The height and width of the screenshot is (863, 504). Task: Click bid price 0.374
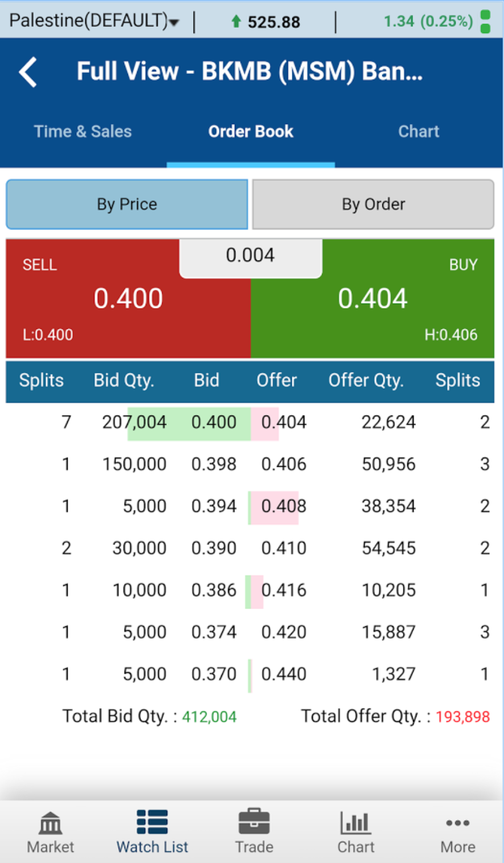tap(214, 632)
